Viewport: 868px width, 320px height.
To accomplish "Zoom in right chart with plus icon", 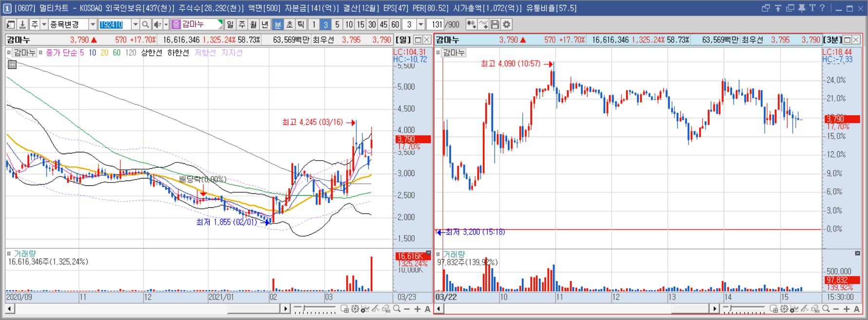I will (x=847, y=309).
